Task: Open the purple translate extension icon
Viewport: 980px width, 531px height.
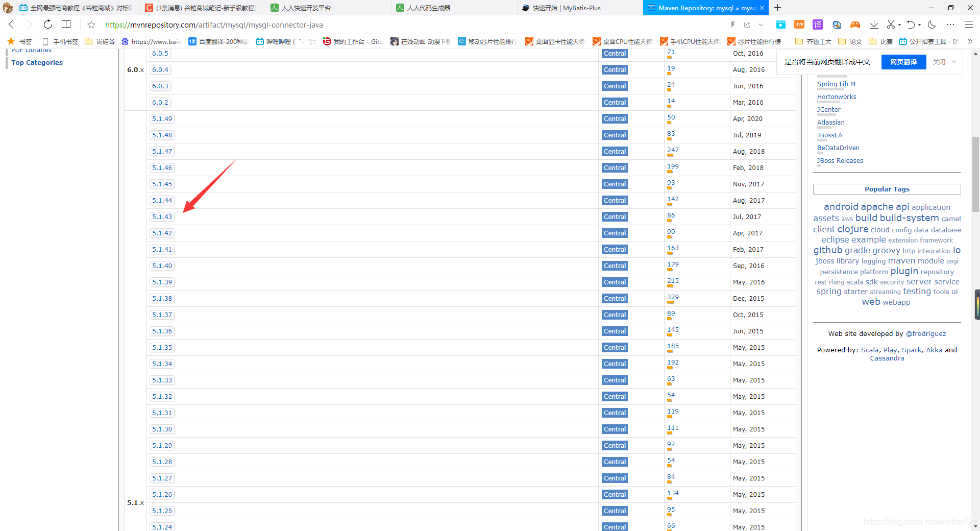Action: [x=818, y=25]
